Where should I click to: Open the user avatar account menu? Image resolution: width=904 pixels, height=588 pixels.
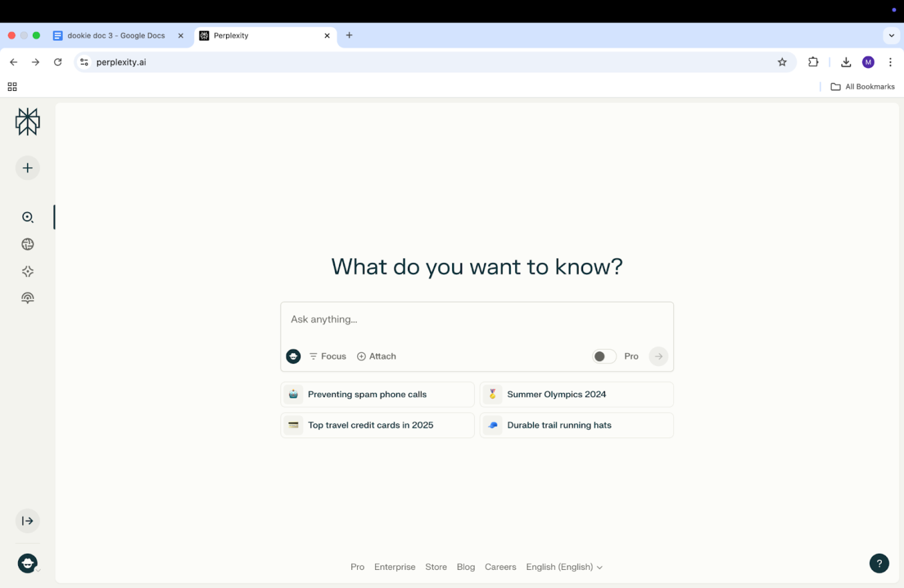click(x=28, y=563)
